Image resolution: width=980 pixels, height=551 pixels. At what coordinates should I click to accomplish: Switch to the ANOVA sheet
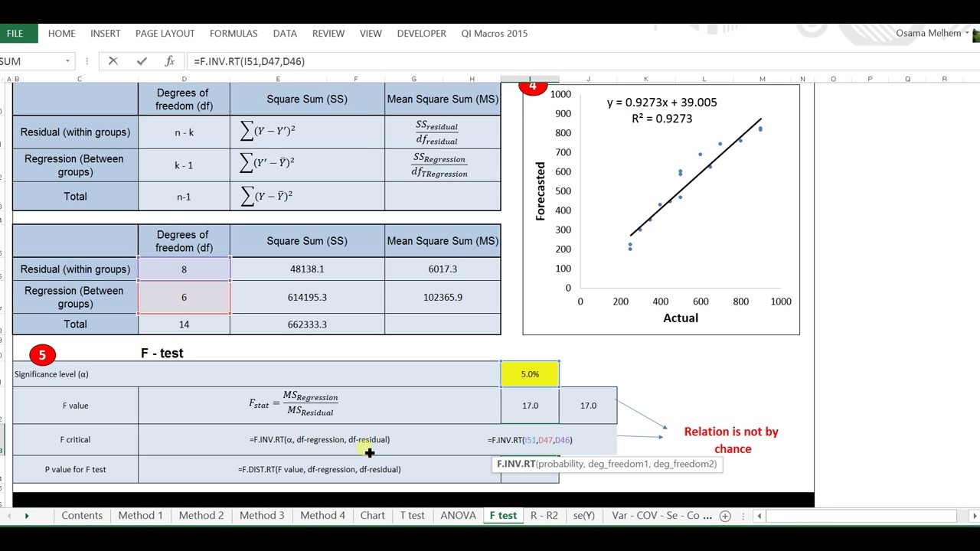click(458, 516)
